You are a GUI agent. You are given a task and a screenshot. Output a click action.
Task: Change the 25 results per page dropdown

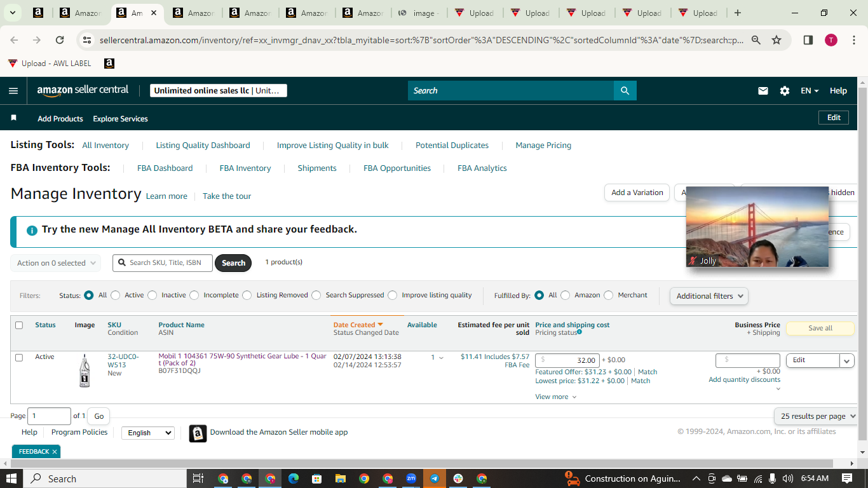pos(816,416)
